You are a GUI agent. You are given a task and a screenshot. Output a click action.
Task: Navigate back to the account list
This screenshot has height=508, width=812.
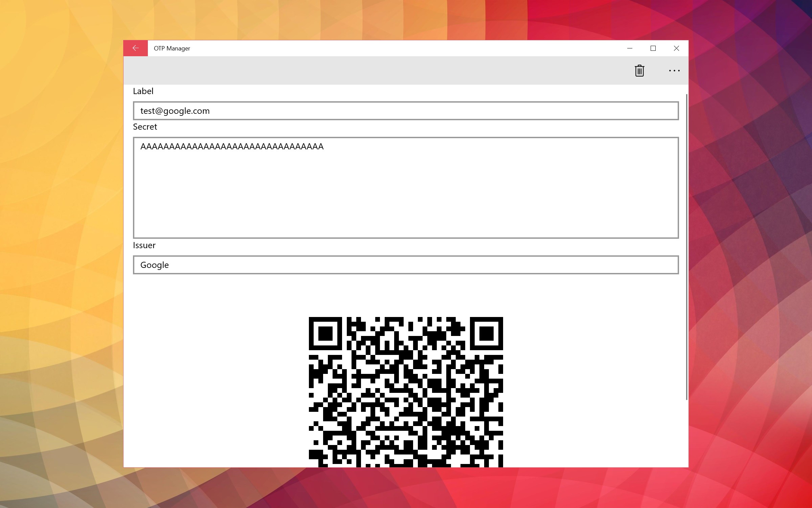(135, 48)
